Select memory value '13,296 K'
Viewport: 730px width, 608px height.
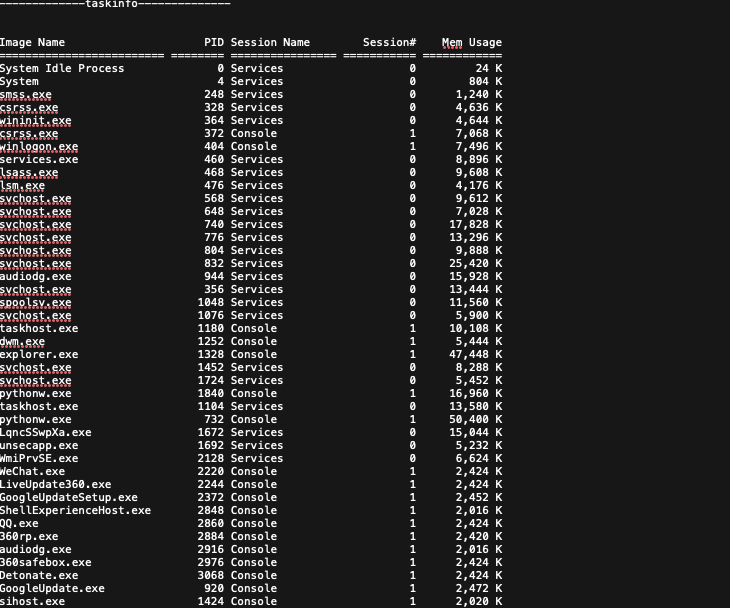click(x=476, y=237)
